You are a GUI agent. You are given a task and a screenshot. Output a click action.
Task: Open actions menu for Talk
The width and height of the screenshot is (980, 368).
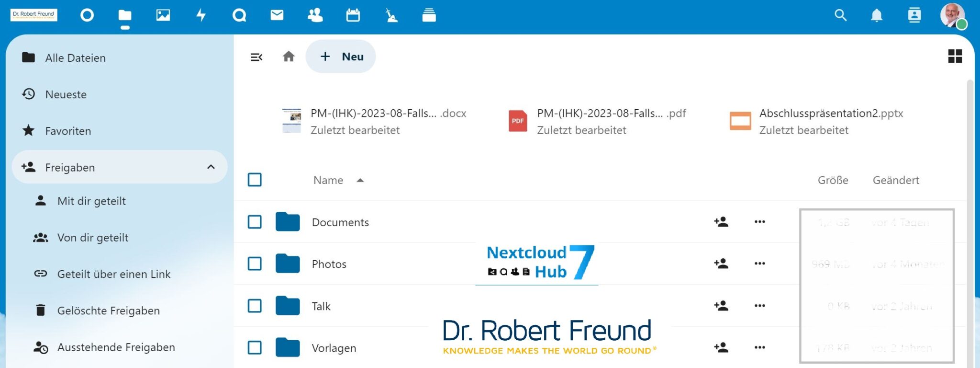coord(760,306)
